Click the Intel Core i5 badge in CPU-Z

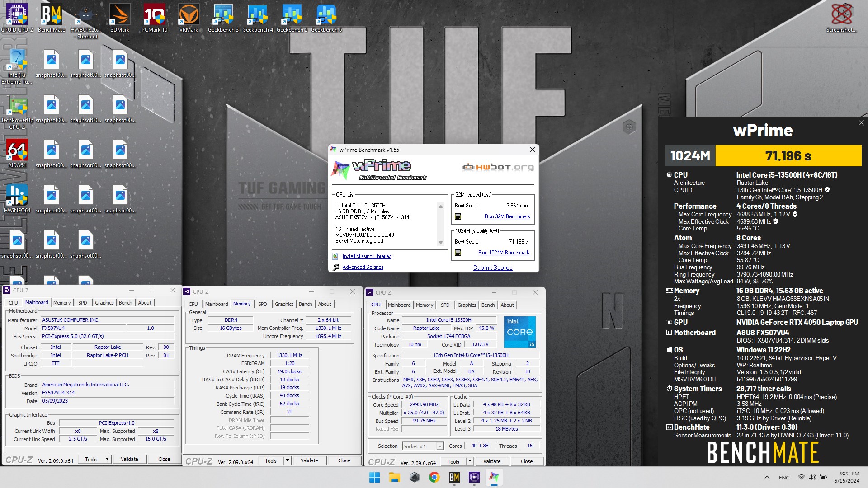(519, 332)
